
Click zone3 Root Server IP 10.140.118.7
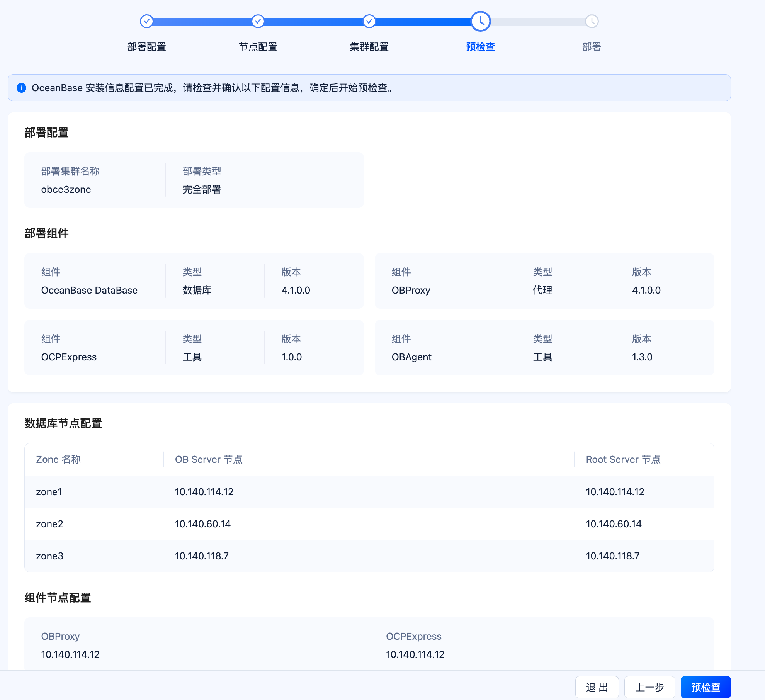[x=612, y=556]
